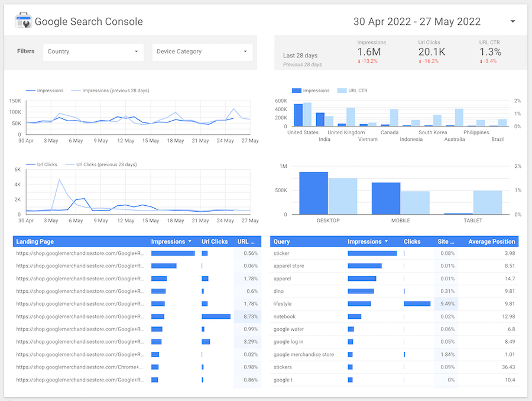Screen dimensions: 532x401
Task: Sort by the Average Position column header
Action: pos(492,242)
